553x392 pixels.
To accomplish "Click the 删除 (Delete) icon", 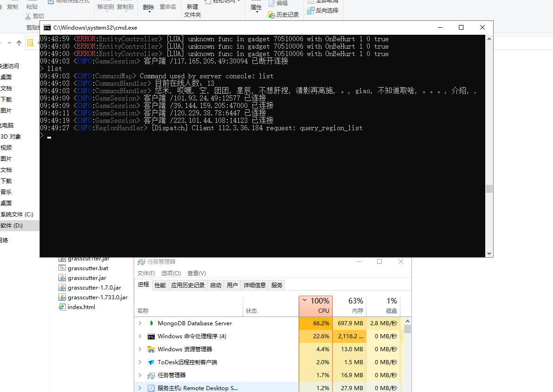I will [x=148, y=6].
